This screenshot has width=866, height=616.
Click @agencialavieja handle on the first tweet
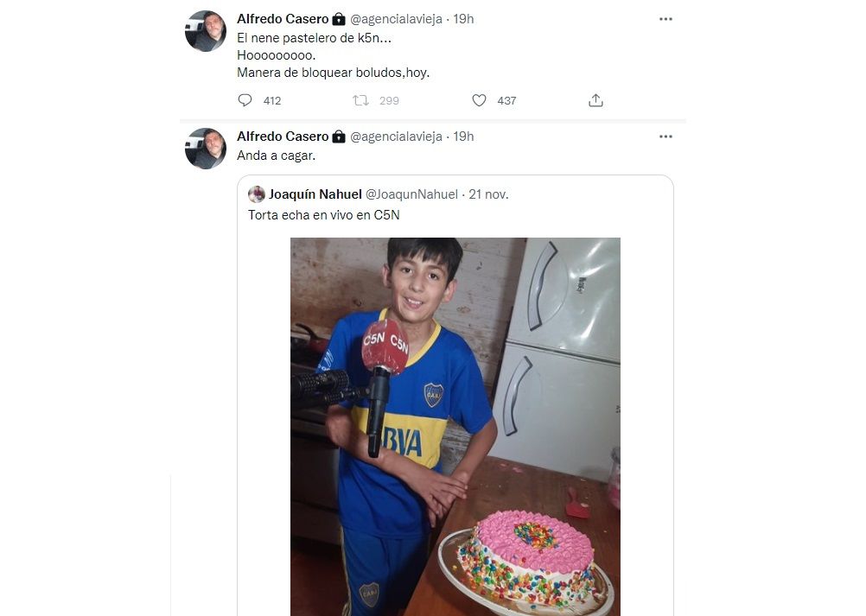click(x=396, y=19)
